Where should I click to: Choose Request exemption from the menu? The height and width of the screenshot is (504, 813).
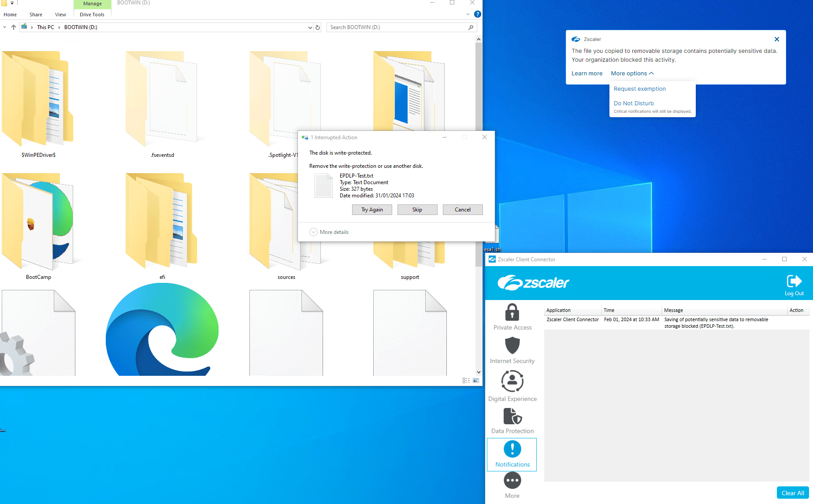[x=639, y=89]
